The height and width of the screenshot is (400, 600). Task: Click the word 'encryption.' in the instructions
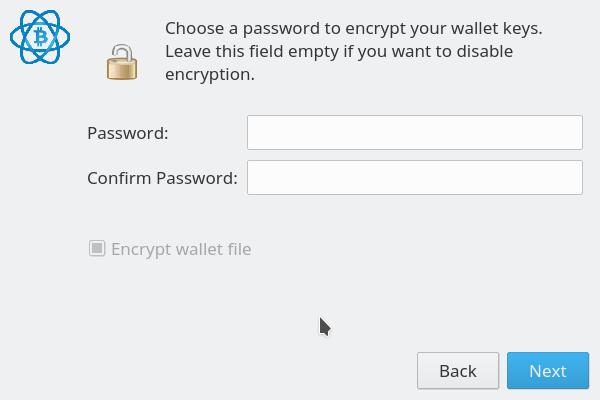210,74
